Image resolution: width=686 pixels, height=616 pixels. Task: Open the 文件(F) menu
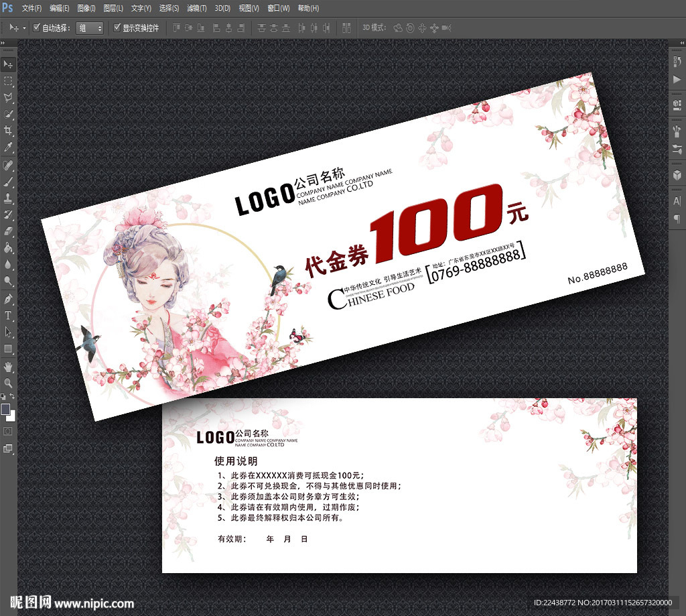[x=31, y=8]
